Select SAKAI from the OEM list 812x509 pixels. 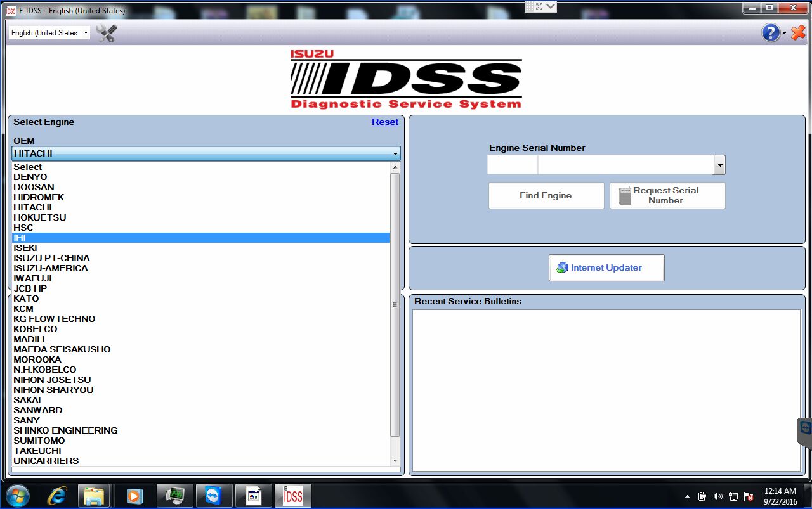[200, 400]
